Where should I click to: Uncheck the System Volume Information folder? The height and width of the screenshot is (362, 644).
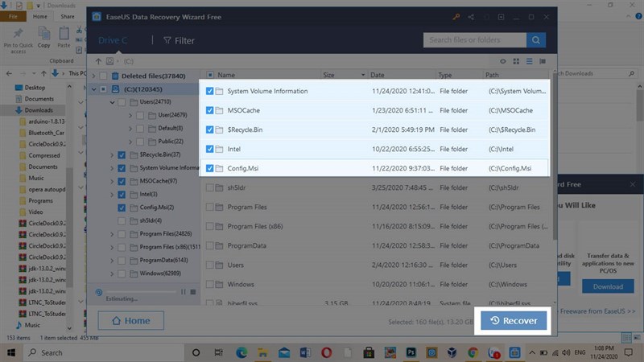coord(210,91)
